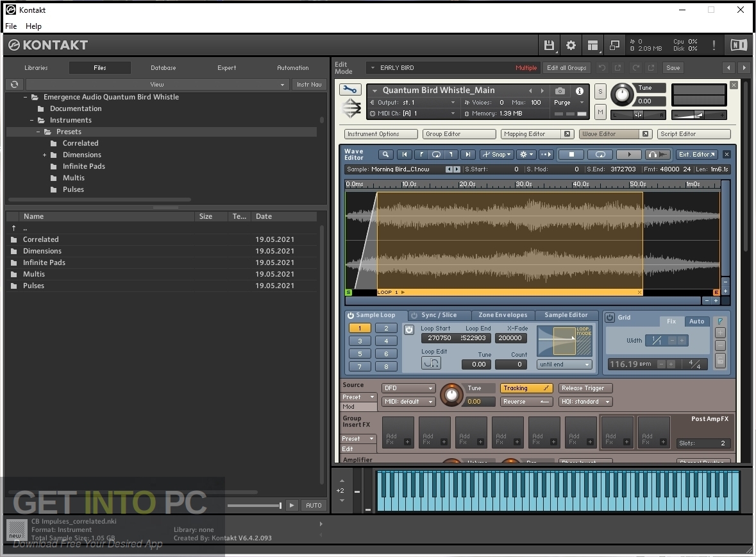Take instrument snapshot camera icon
This screenshot has height=557, width=756.
[560, 90]
